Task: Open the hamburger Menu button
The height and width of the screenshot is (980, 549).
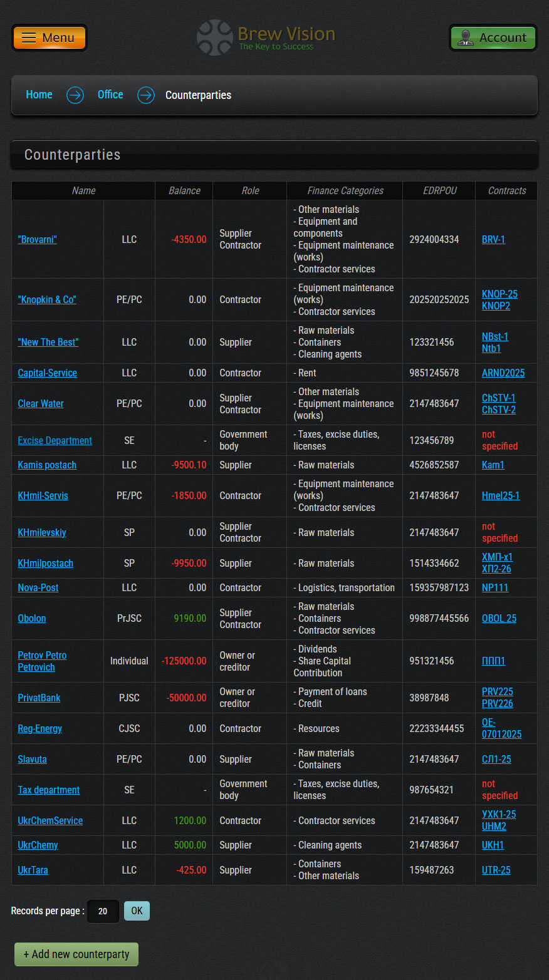Action: (49, 38)
